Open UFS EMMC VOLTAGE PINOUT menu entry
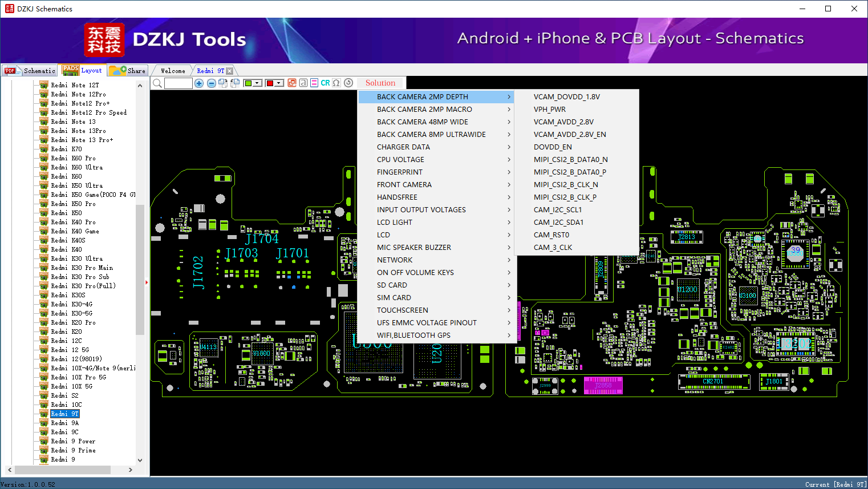The height and width of the screenshot is (489, 868). tap(437, 323)
